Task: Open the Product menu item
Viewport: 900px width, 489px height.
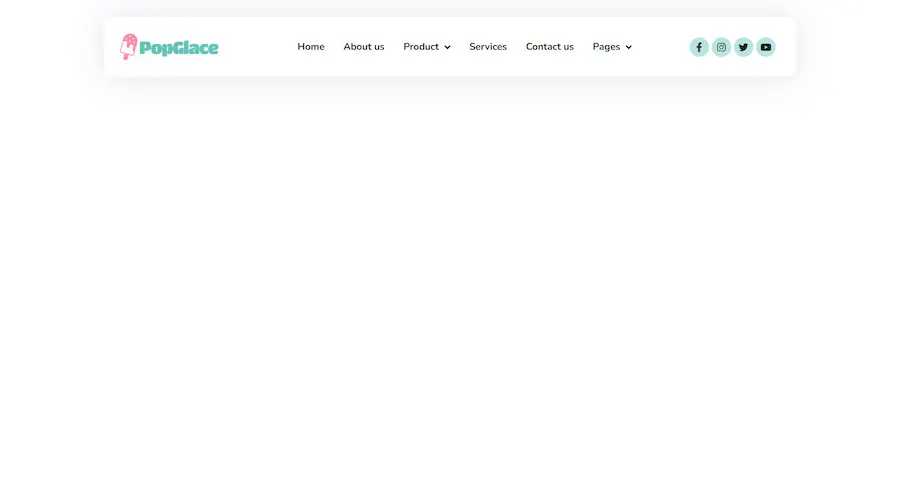Action: 421,46
